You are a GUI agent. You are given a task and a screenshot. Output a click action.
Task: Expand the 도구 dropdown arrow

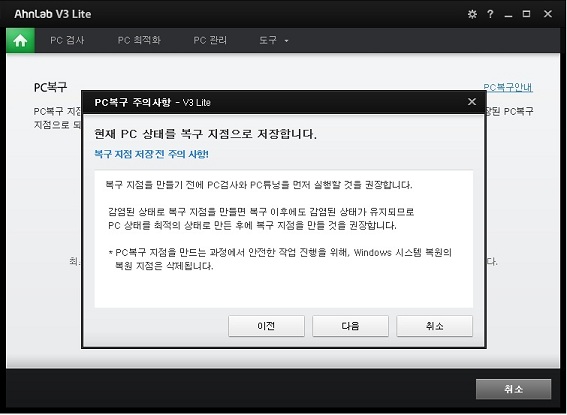tap(286, 41)
